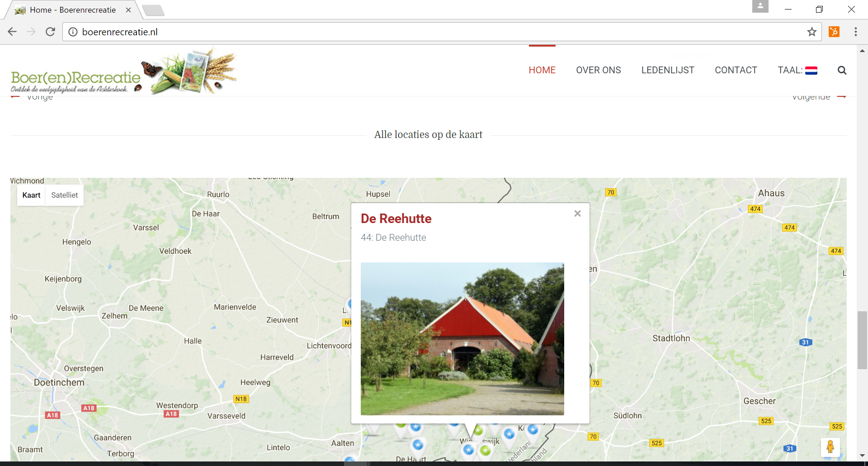Click the HOME navigation link
The width and height of the screenshot is (868, 466).
click(542, 70)
